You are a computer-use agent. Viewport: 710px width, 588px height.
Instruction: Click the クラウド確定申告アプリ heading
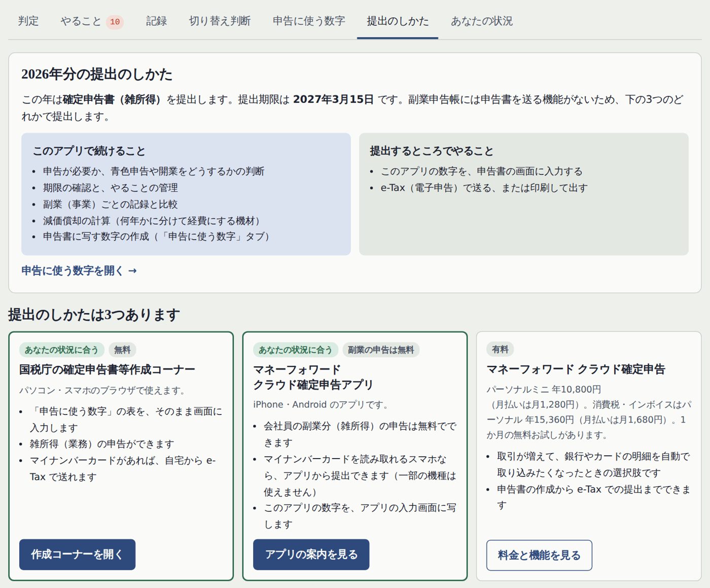pyautogui.click(x=313, y=377)
